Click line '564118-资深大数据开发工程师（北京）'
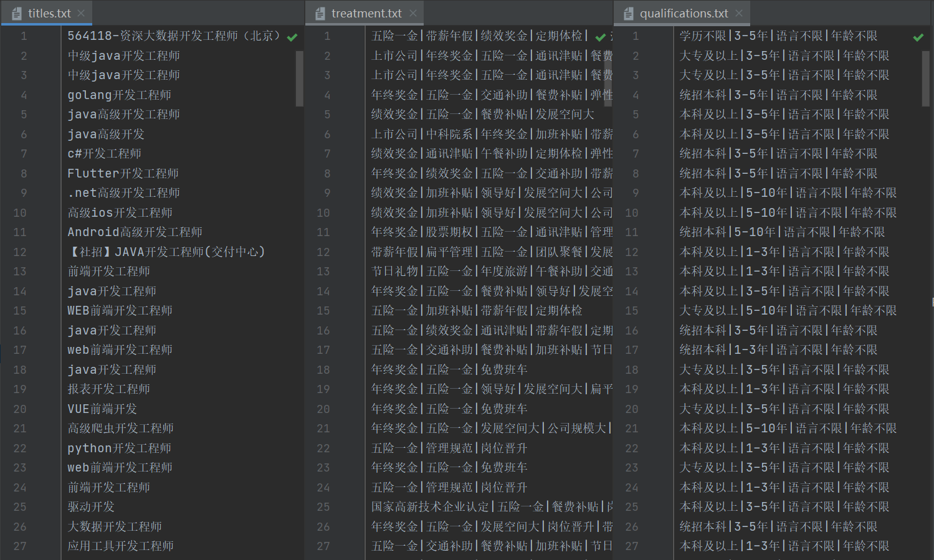This screenshot has height=560, width=934. [174, 36]
